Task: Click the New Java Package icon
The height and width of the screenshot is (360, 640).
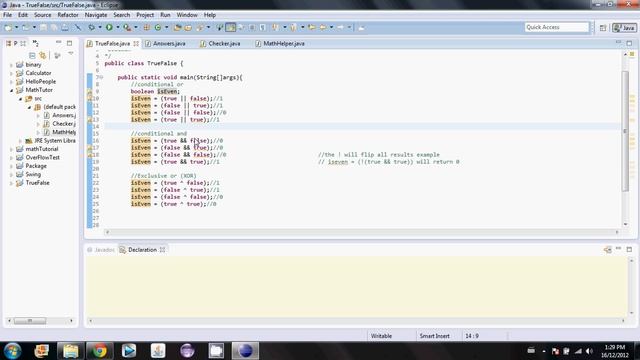Action: 147,27
